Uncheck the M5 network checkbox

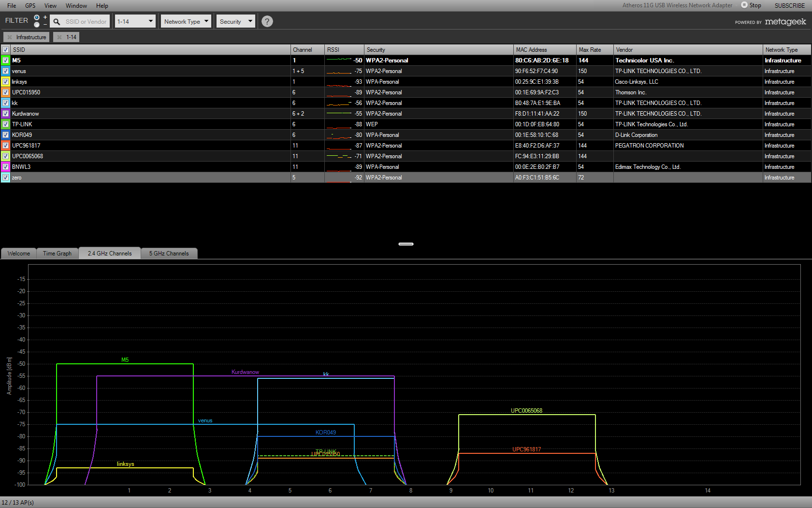pyautogui.click(x=5, y=60)
